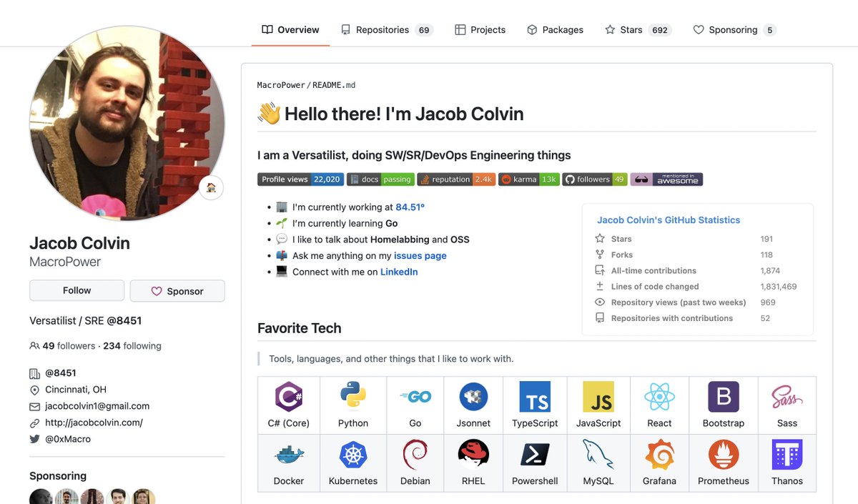This screenshot has width=858, height=504.
Task: Click the MacroPower repository path link
Action: pos(281,85)
